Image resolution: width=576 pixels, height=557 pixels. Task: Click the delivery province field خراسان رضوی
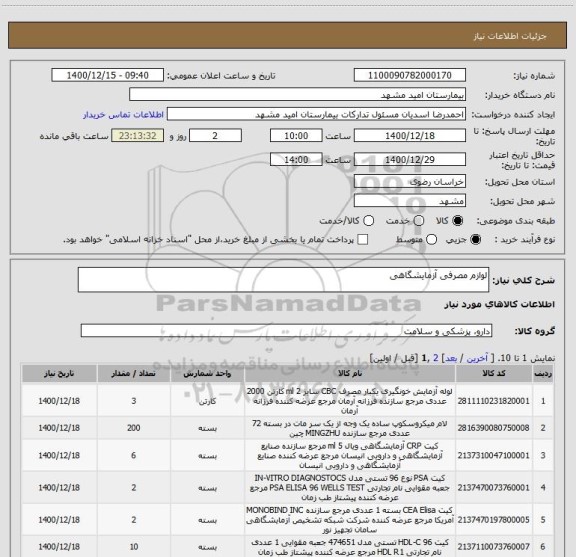[410, 182]
